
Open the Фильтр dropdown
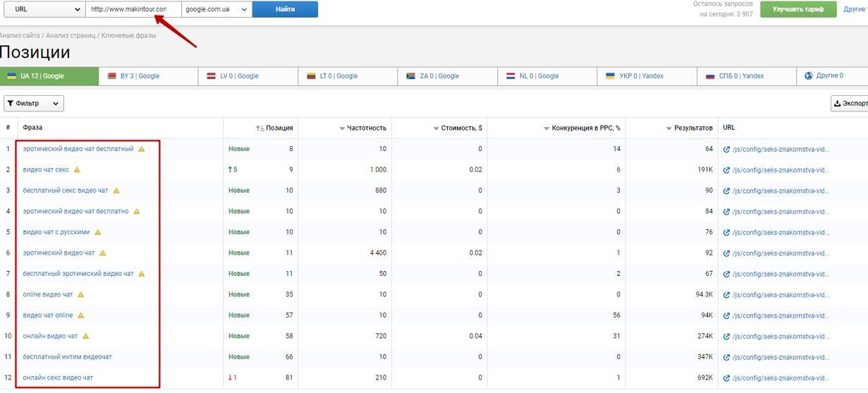tap(34, 104)
